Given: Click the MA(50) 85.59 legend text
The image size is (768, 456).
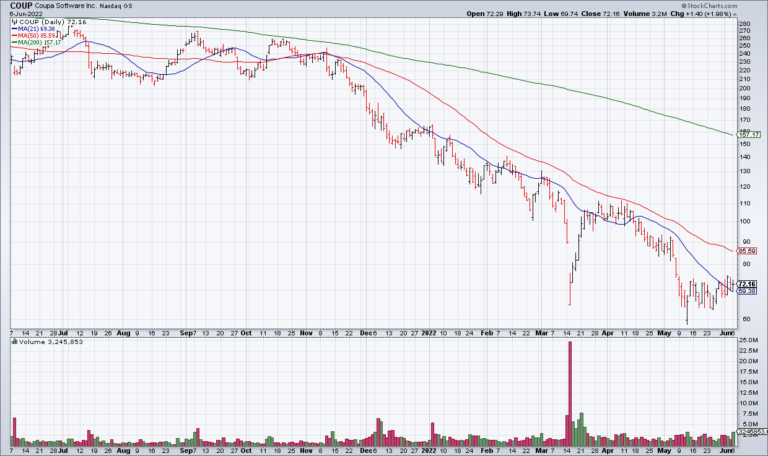Looking at the screenshot, I should (x=36, y=36).
